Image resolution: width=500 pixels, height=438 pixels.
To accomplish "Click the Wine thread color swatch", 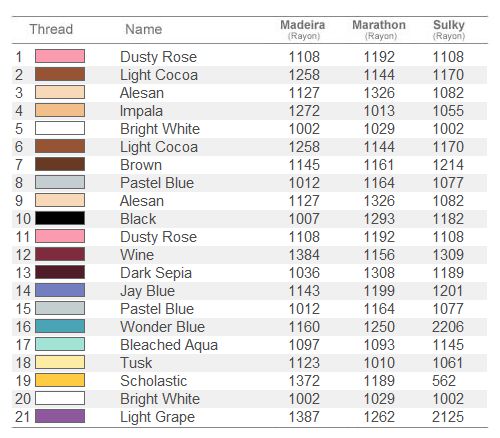I will 60,254.
